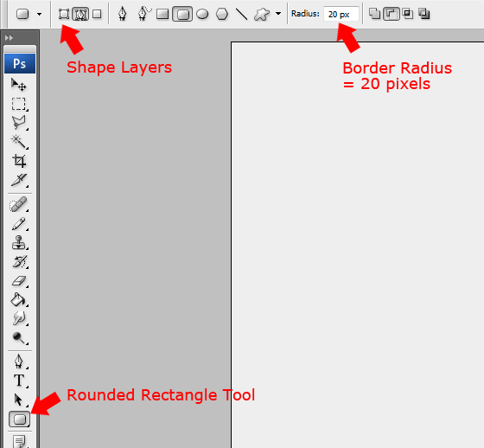Choose Exclude overlapping path areas option

pyautogui.click(x=424, y=14)
